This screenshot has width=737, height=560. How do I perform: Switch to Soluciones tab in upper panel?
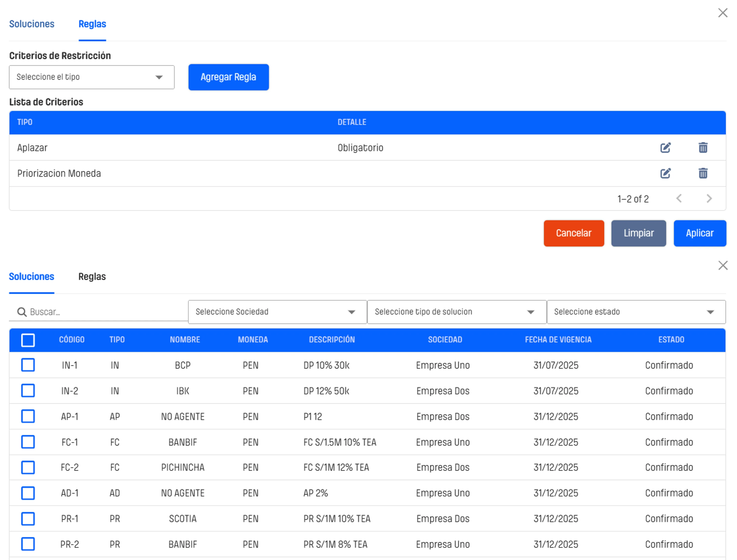32,24
